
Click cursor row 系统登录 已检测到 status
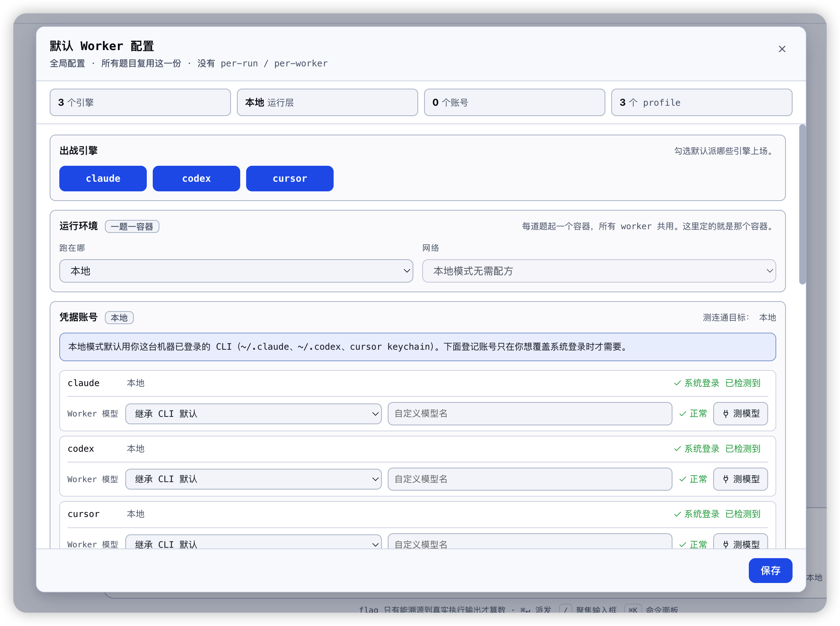717,514
